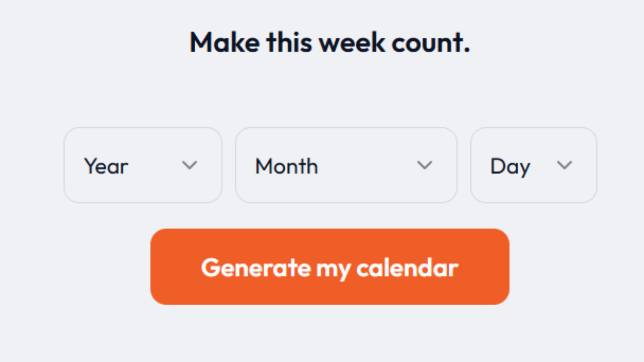Click the left edge of the Month box
The height and width of the screenshot is (362, 644).
pos(239,165)
